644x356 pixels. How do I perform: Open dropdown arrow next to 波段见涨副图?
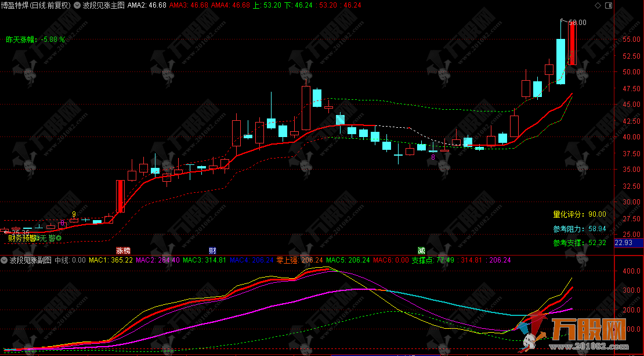[x=5, y=260]
